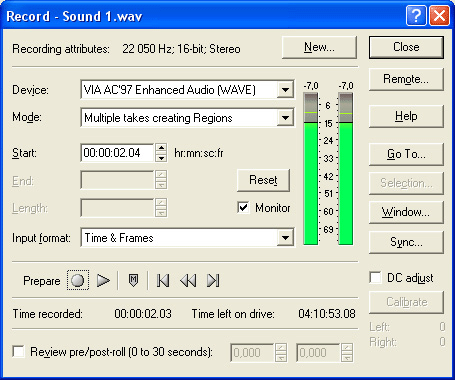Uncheck the Monitor checkbox
This screenshot has width=455, height=380.
(243, 208)
